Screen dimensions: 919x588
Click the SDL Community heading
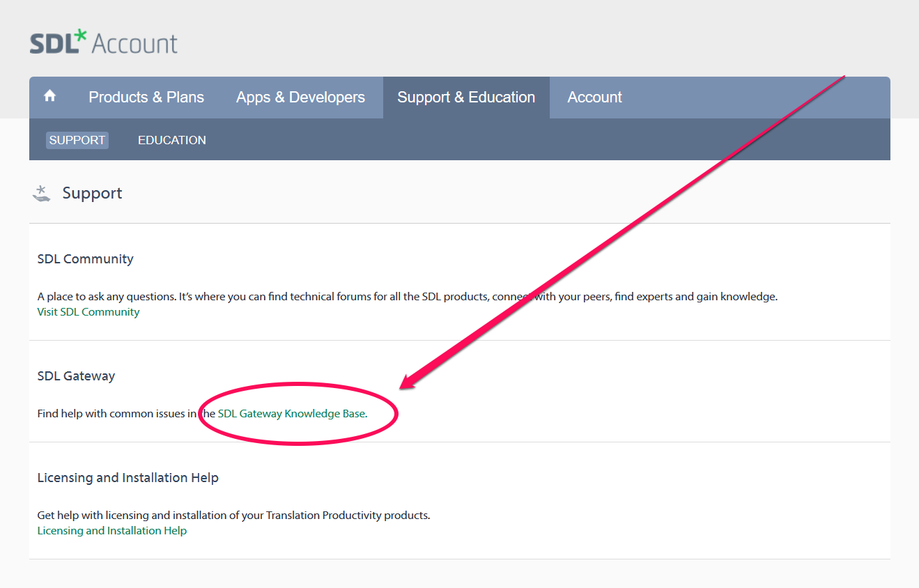pyautogui.click(x=85, y=259)
